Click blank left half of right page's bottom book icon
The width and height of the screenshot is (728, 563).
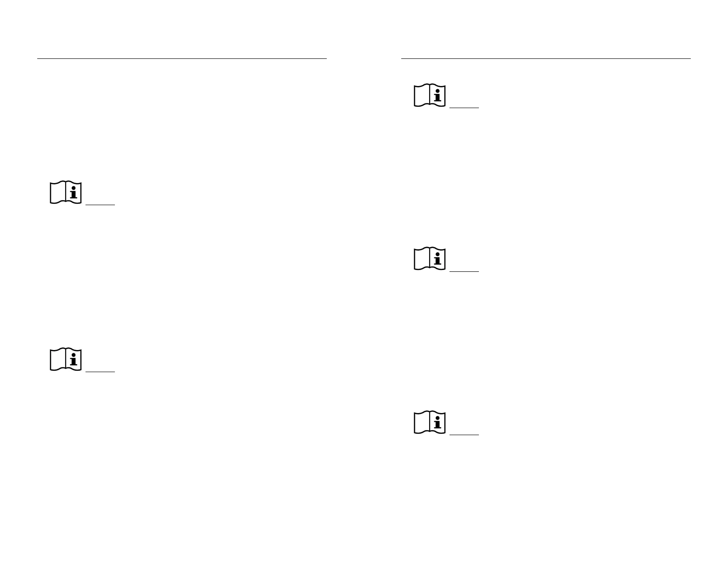tap(422, 423)
